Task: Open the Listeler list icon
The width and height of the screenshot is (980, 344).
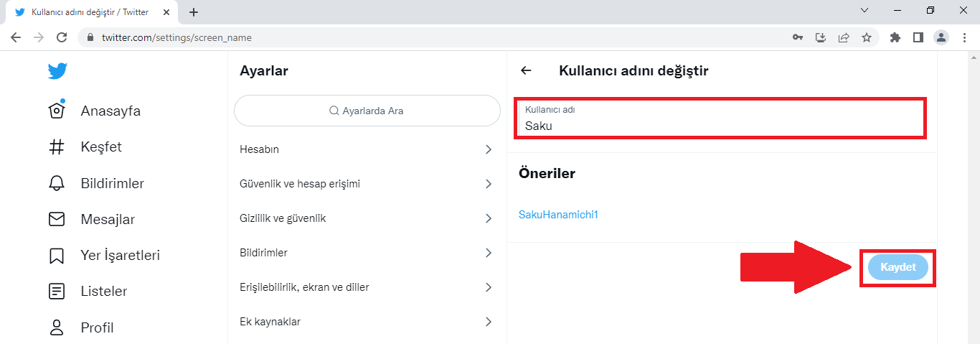Action: pyautogui.click(x=56, y=292)
